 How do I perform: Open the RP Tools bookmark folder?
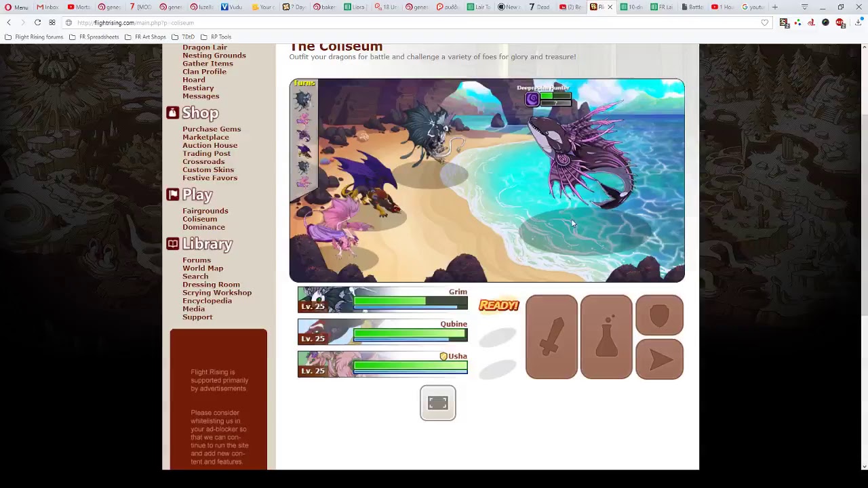point(216,37)
